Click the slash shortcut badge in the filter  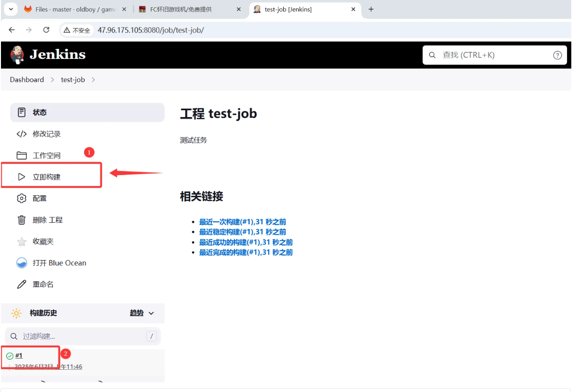[152, 336]
